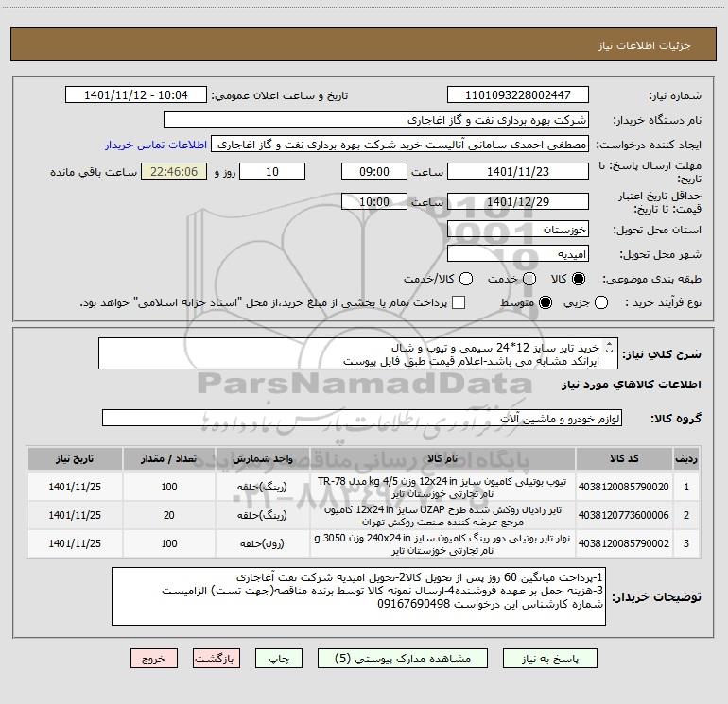Click the ردیف column header
Screen dimensions: 728x704
click(686, 459)
